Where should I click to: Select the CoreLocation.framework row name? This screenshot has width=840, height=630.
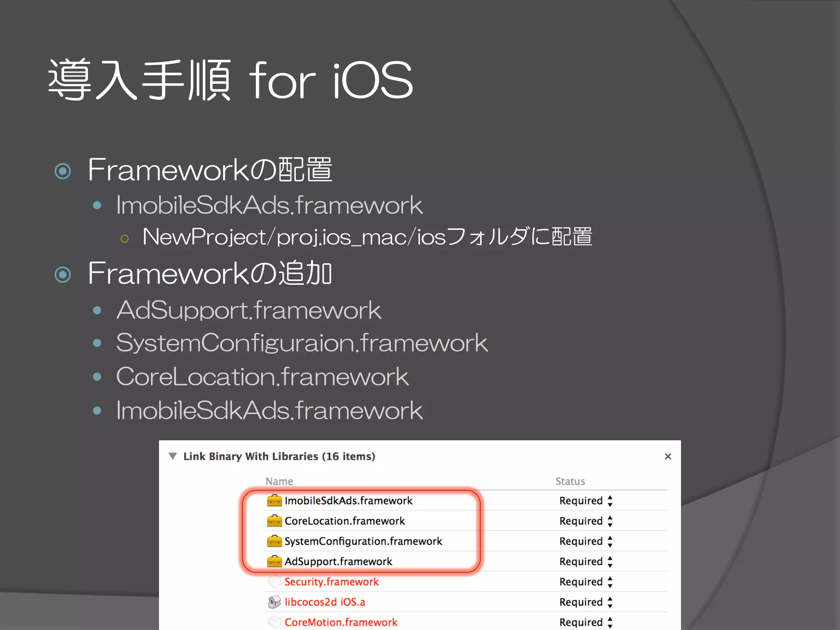point(345,520)
